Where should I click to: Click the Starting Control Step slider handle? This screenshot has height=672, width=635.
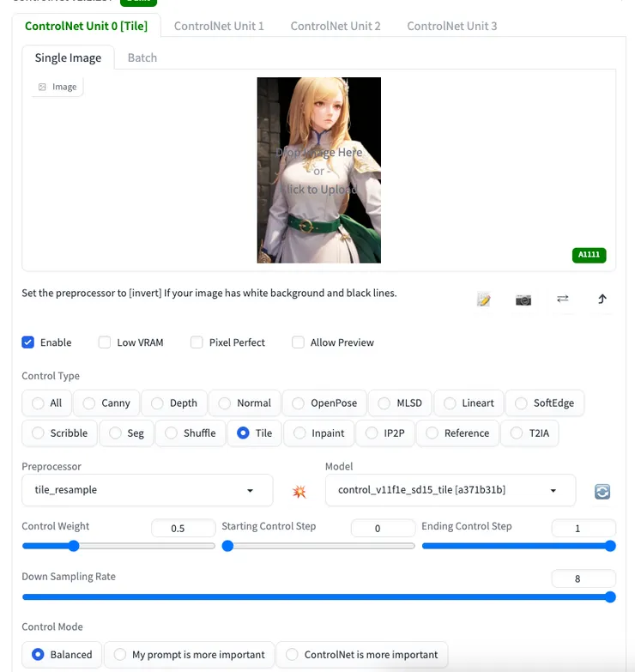pyautogui.click(x=227, y=546)
